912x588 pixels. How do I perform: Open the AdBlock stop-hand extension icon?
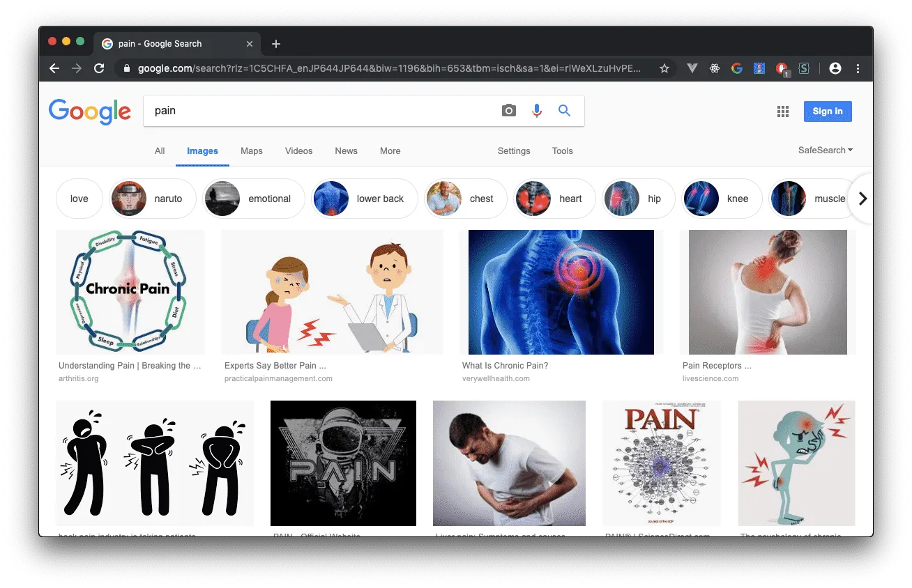coord(782,68)
